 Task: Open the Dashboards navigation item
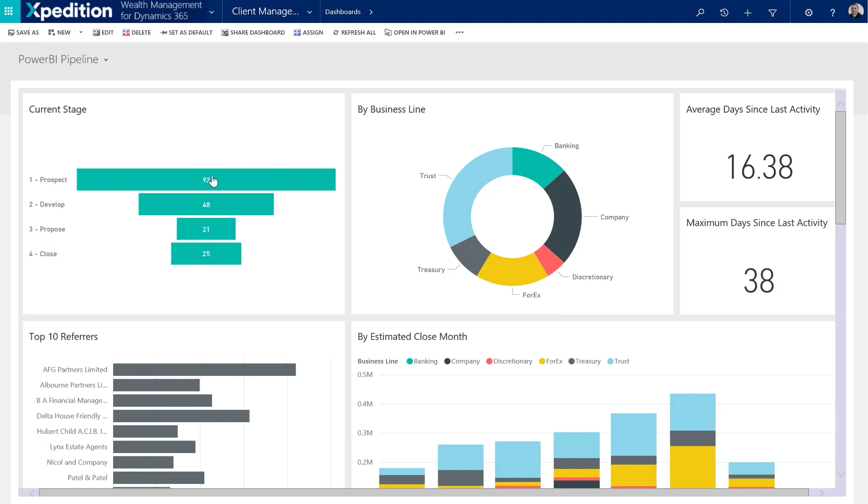[x=343, y=12]
